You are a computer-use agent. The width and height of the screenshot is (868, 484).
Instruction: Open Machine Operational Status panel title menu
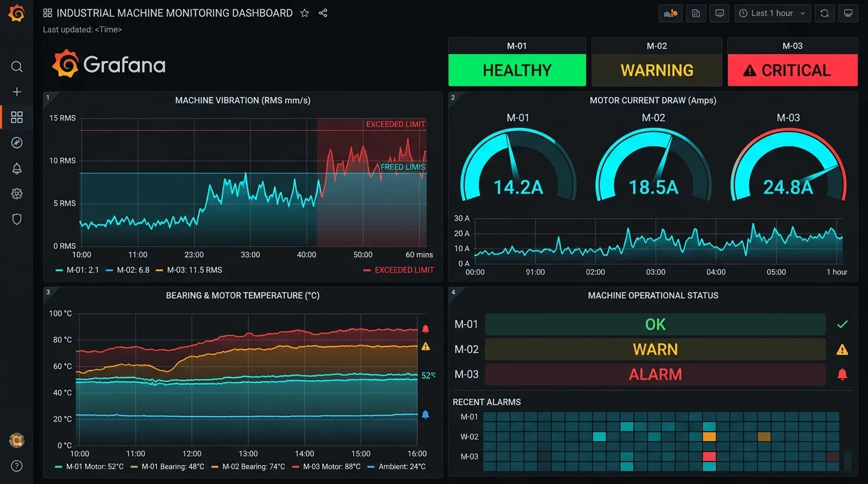(653, 296)
